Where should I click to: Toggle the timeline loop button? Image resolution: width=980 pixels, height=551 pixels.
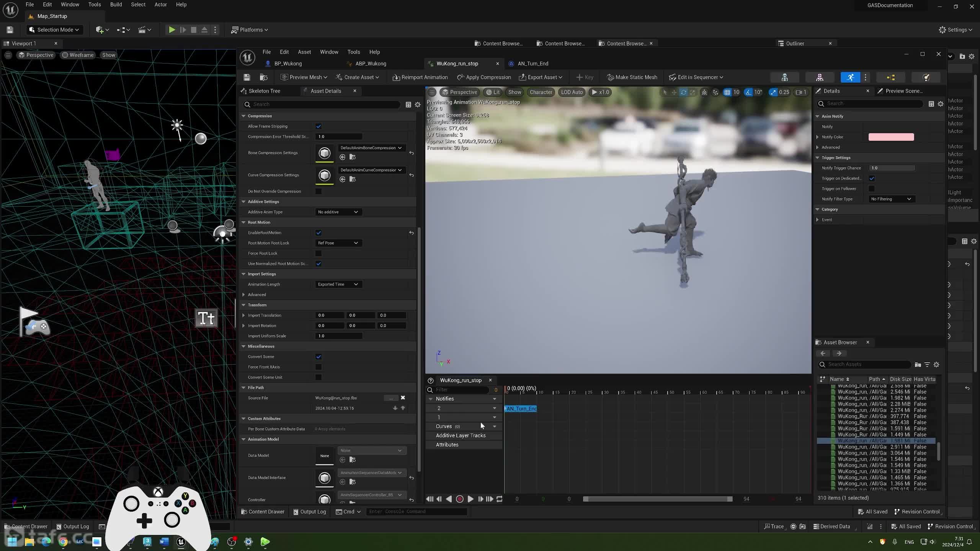coord(500,499)
